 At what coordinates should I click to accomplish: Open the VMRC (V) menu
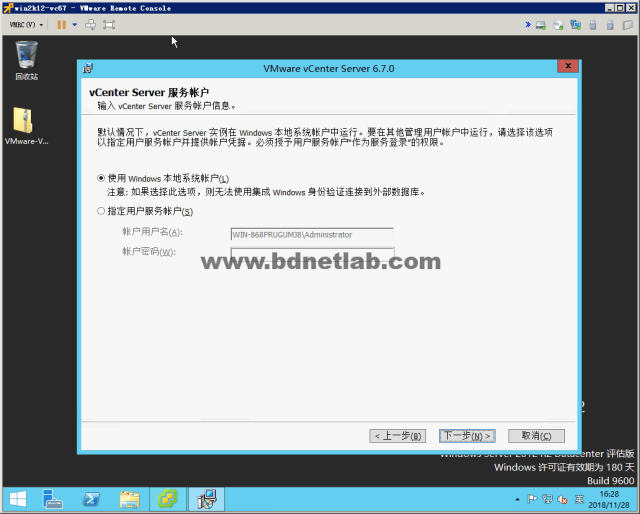(x=26, y=25)
